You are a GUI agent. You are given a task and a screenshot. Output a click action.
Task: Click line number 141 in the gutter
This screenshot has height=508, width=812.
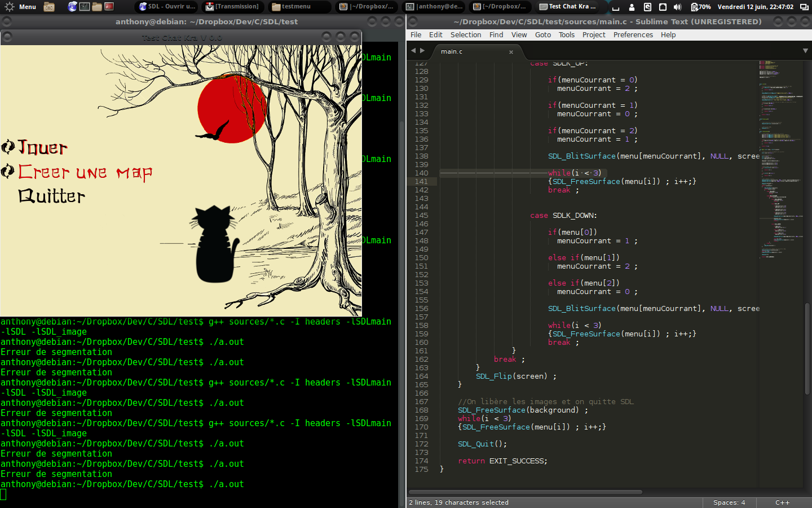[421, 181]
